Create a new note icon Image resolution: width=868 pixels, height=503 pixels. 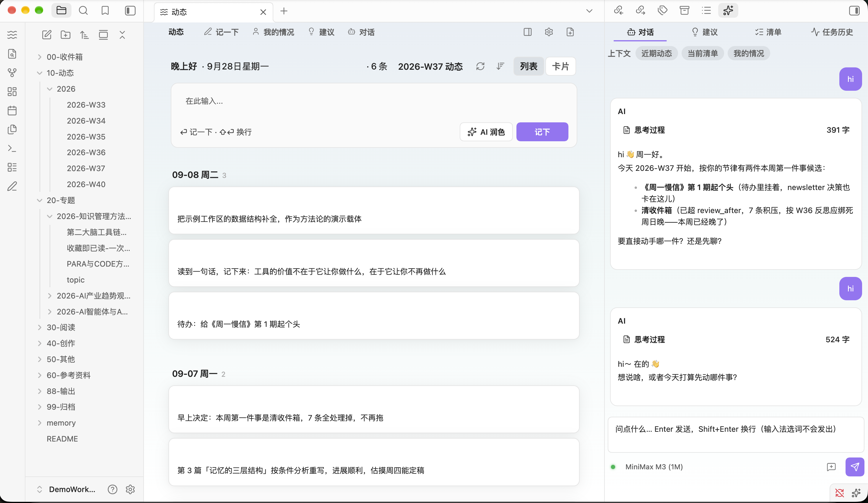click(x=46, y=35)
